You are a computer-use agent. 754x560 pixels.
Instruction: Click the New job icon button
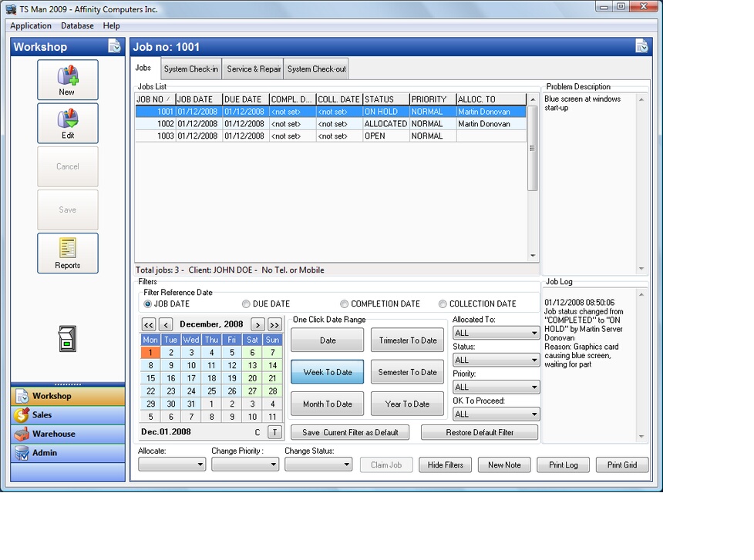[x=68, y=80]
